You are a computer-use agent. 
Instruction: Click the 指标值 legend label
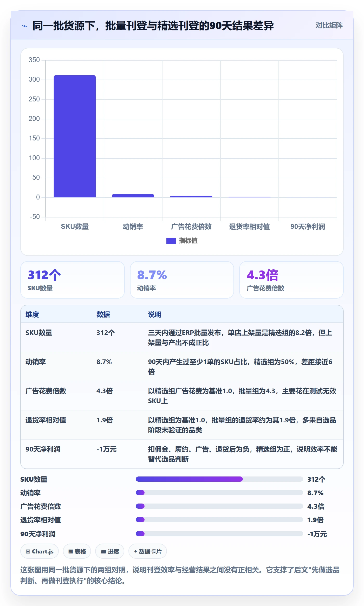pyautogui.click(x=188, y=241)
